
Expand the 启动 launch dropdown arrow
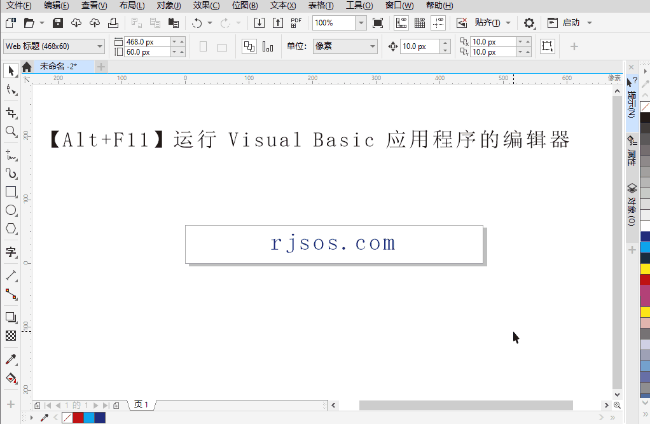point(589,23)
